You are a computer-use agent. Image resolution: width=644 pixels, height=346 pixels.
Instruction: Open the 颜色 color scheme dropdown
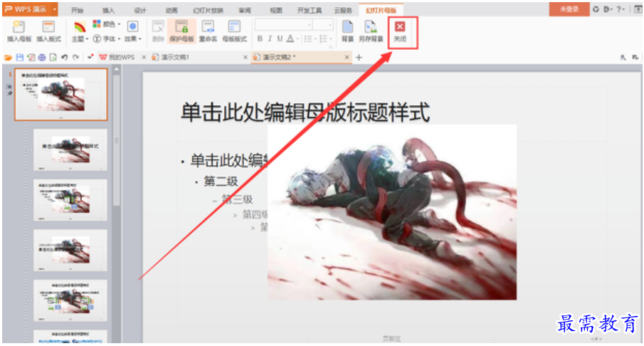[x=106, y=24]
